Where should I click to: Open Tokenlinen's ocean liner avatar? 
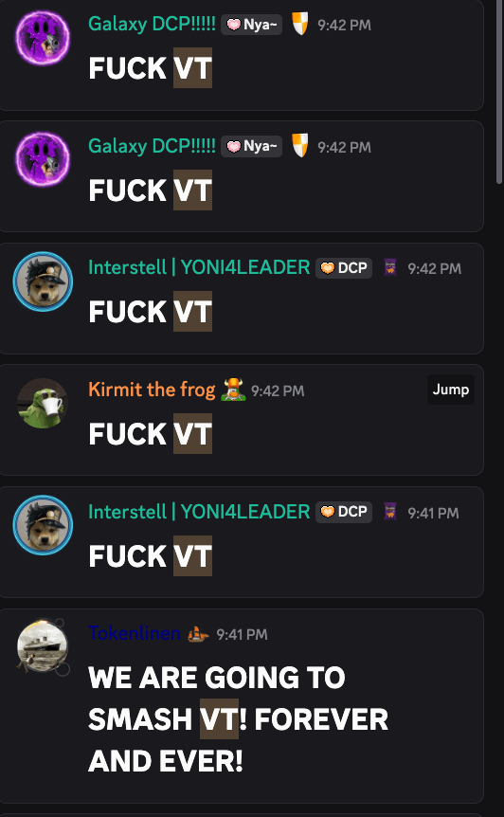click(43, 646)
